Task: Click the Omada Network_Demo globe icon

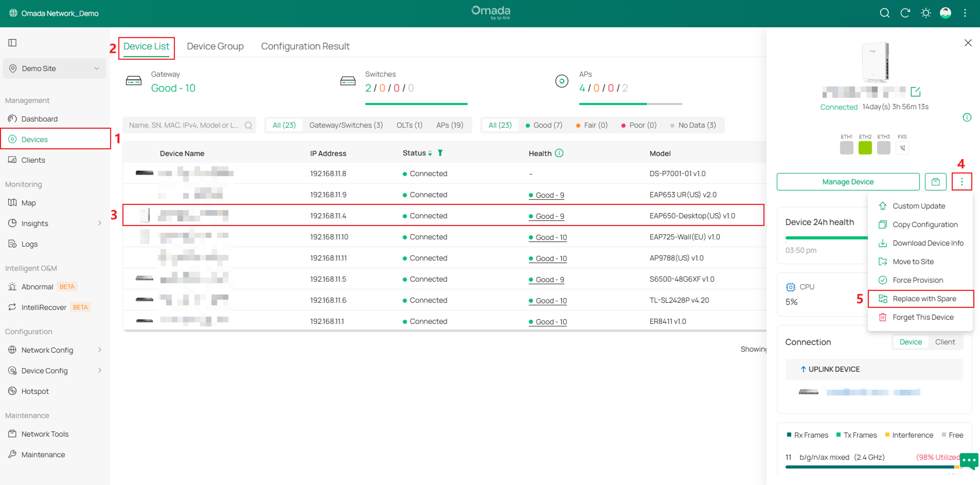Action: 13,13
